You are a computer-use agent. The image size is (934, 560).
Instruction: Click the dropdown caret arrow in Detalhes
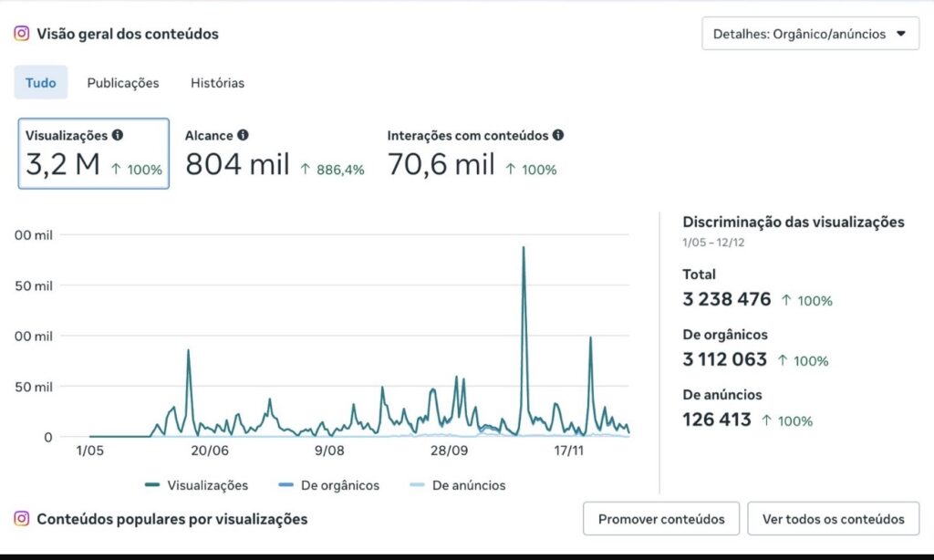click(901, 34)
